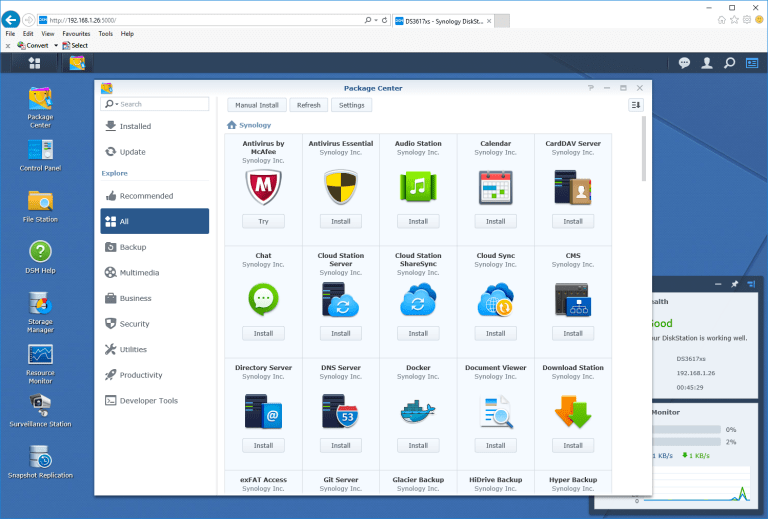Select the Backup category in sidebar
This screenshot has height=519, width=768.
(x=133, y=247)
